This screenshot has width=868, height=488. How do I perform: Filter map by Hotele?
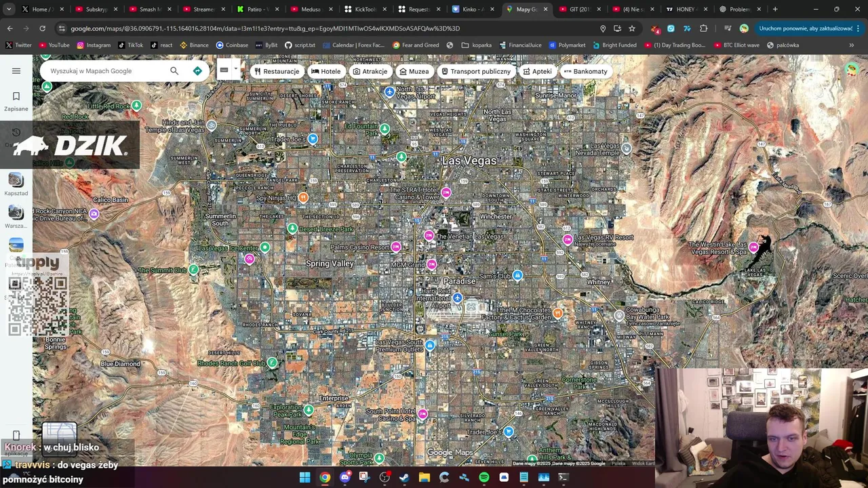[325, 71]
